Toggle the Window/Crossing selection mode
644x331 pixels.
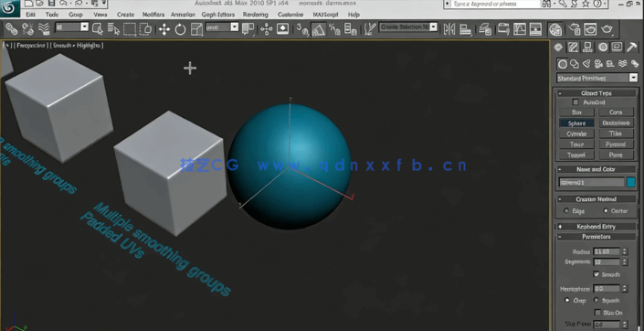click(145, 28)
